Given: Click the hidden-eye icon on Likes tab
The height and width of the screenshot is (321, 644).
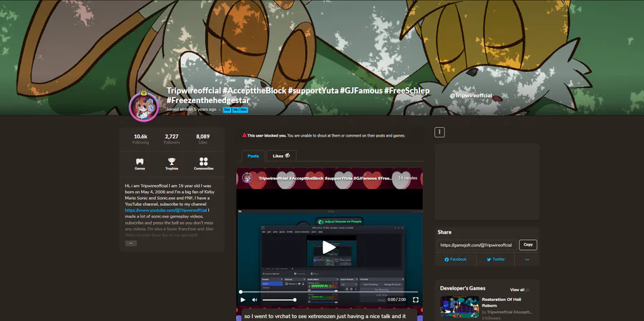Looking at the screenshot, I should click(x=288, y=156).
